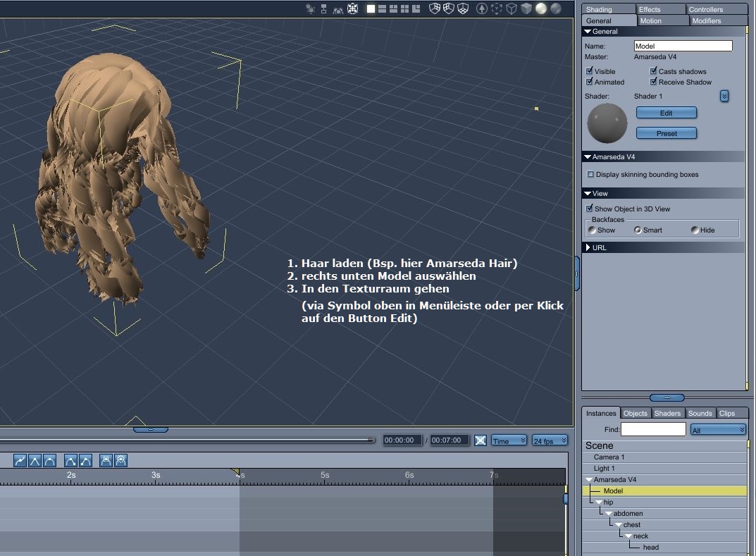This screenshot has height=556, width=756.
Task: Uncheck the Visible checkbox
Action: [x=590, y=71]
